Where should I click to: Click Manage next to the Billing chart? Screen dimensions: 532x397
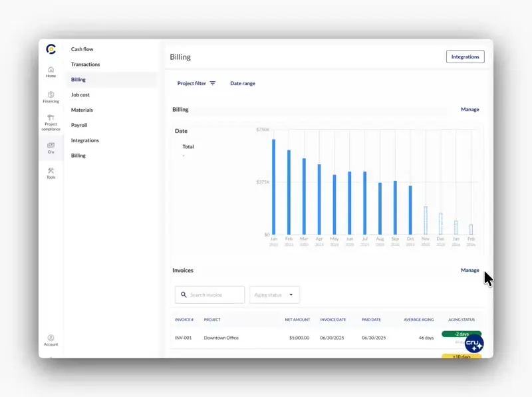tap(470, 109)
